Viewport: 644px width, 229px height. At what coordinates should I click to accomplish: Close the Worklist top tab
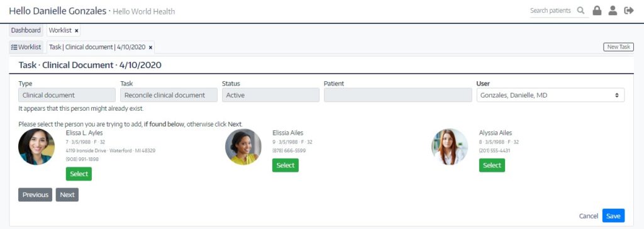[76, 30]
